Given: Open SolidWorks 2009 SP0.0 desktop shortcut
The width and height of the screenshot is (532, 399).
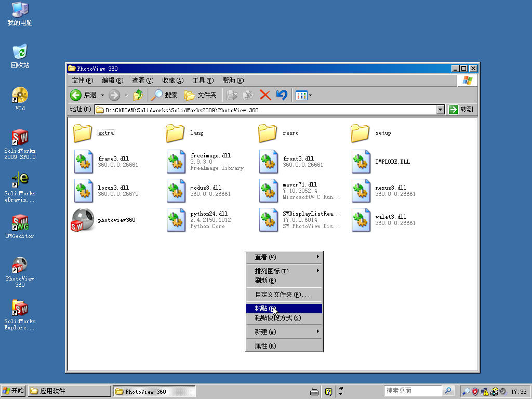Looking at the screenshot, I should tap(20, 144).
